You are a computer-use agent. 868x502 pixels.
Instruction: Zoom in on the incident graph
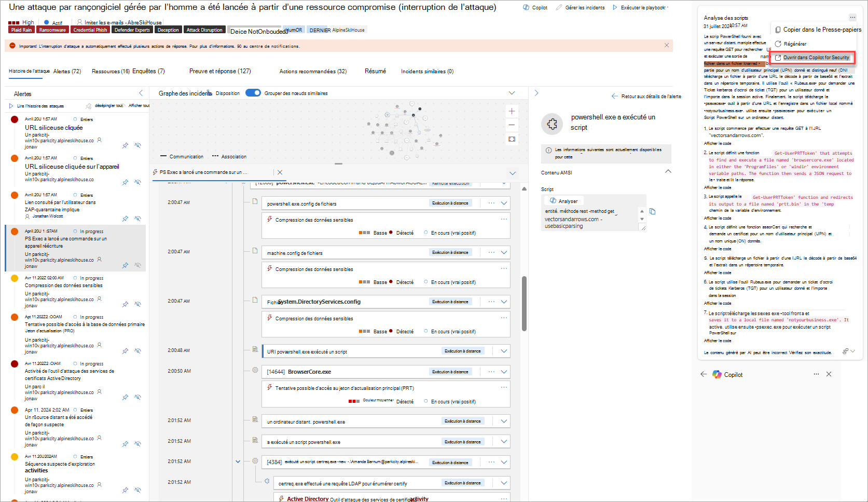coord(512,111)
